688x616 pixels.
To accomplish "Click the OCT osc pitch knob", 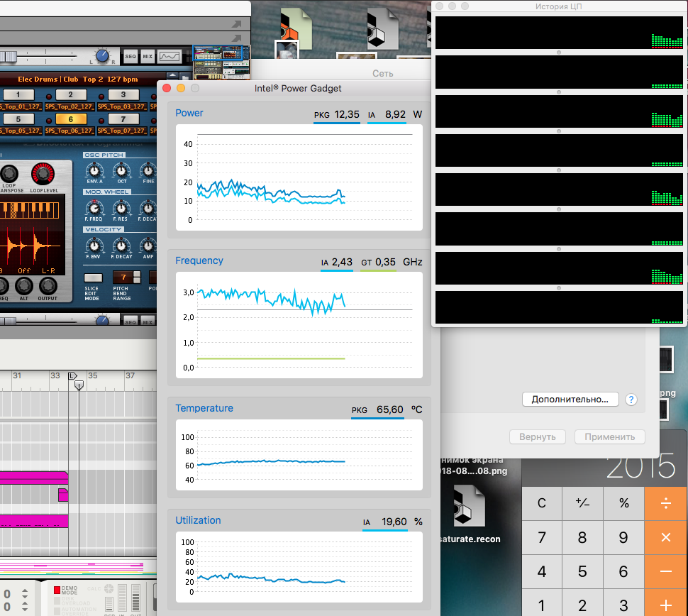I will (x=121, y=170).
